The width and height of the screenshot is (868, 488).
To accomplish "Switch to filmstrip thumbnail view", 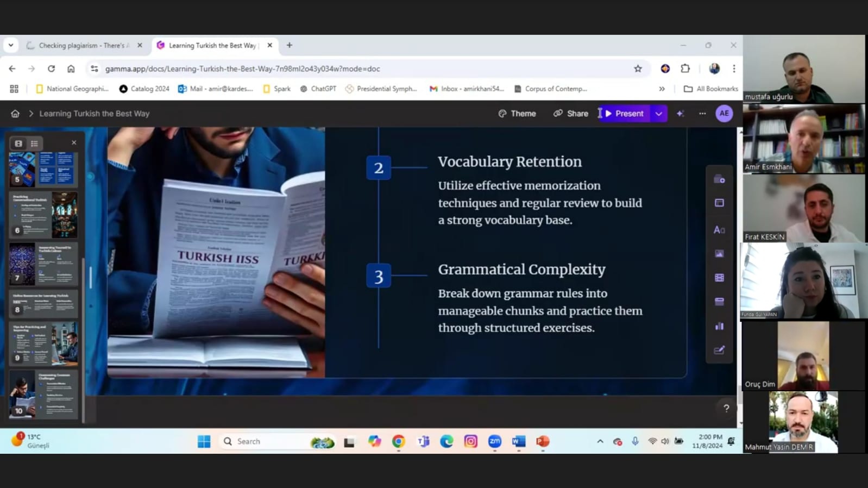I will pos(18,143).
